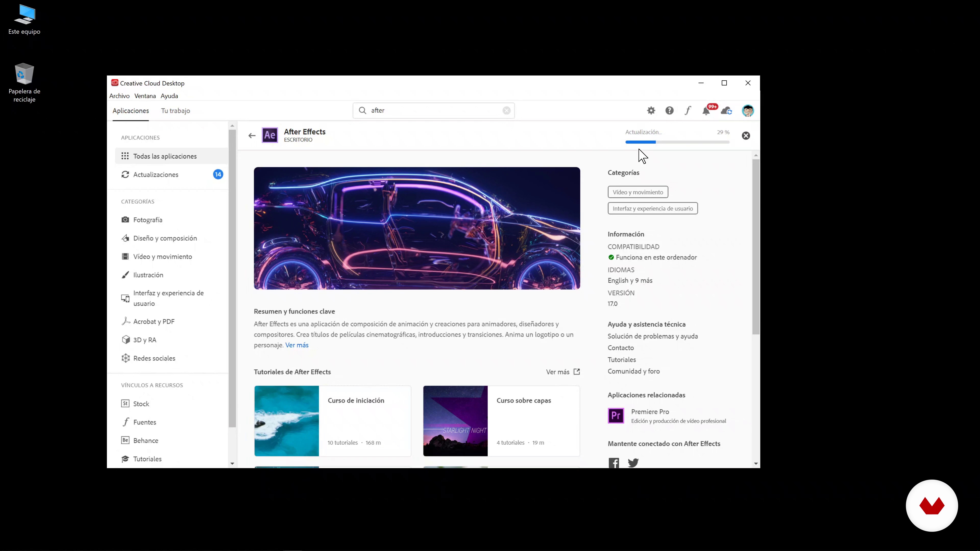Check cloud sync status icon
The width and height of the screenshot is (980, 551).
pyautogui.click(x=727, y=111)
